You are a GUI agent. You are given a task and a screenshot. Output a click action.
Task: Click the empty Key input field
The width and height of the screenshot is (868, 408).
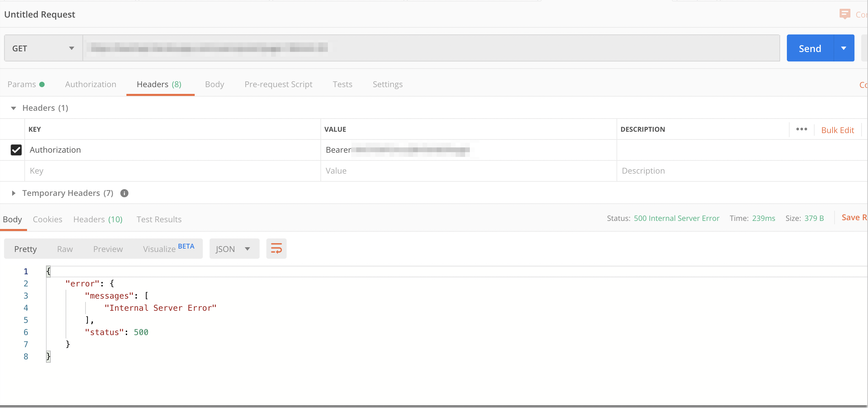pyautogui.click(x=172, y=171)
